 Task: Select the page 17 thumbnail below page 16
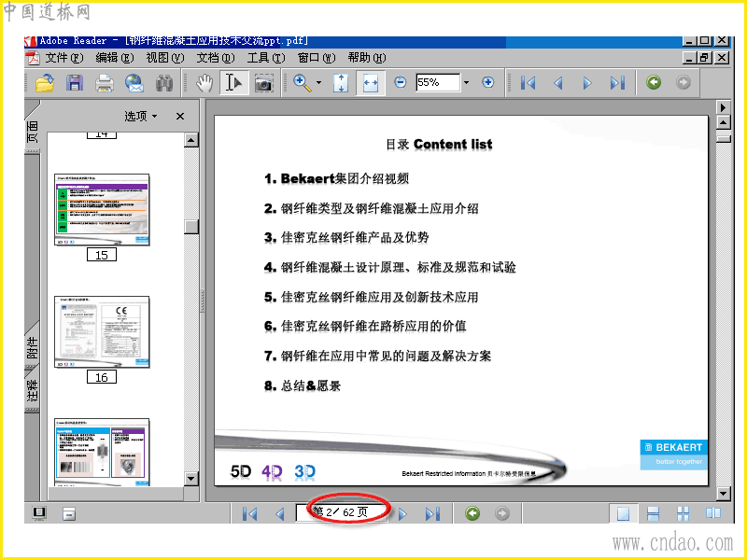click(x=102, y=453)
